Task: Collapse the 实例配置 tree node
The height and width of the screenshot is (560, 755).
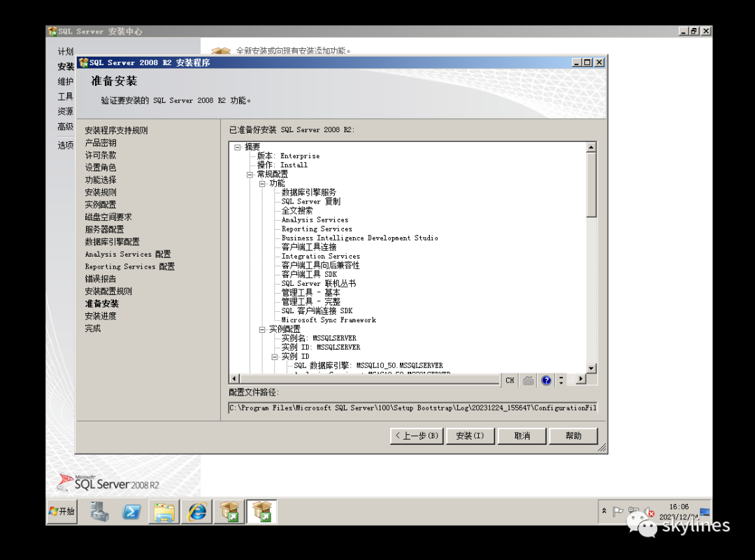Action: coord(262,329)
